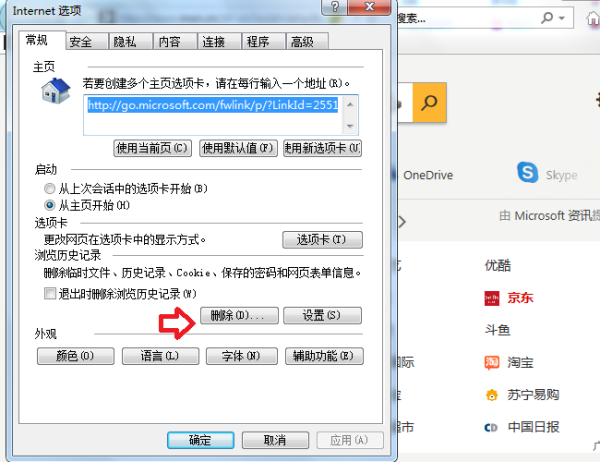Click the orange search magnifier button
Image resolution: width=600 pixels, height=462 pixels.
[429, 102]
